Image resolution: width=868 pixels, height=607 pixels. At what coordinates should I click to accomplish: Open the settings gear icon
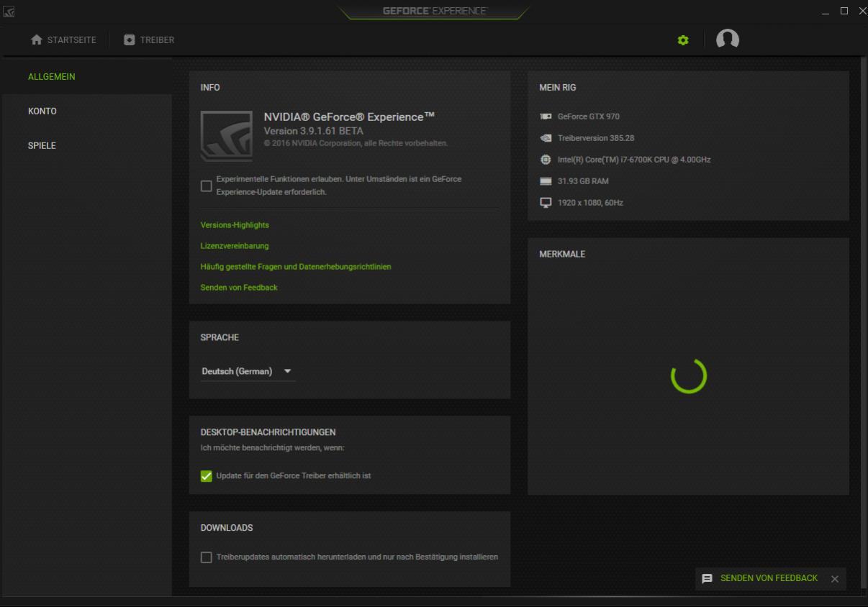click(x=683, y=40)
